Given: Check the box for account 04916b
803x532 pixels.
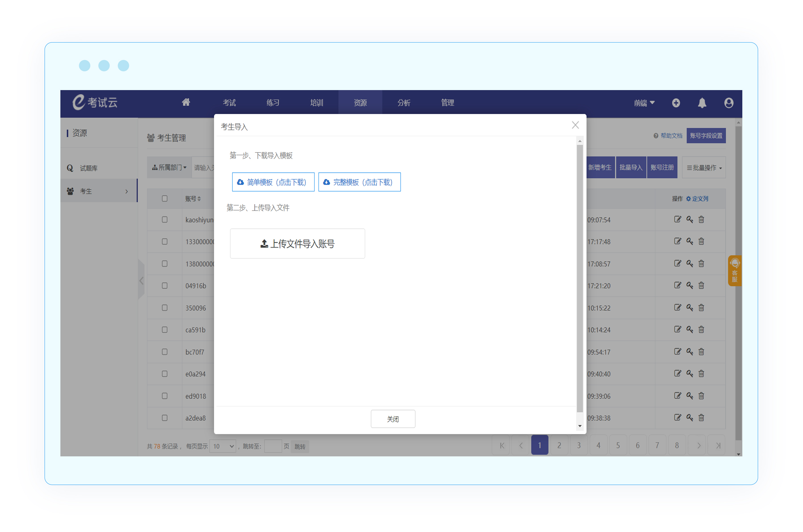Looking at the screenshot, I should [x=165, y=286].
